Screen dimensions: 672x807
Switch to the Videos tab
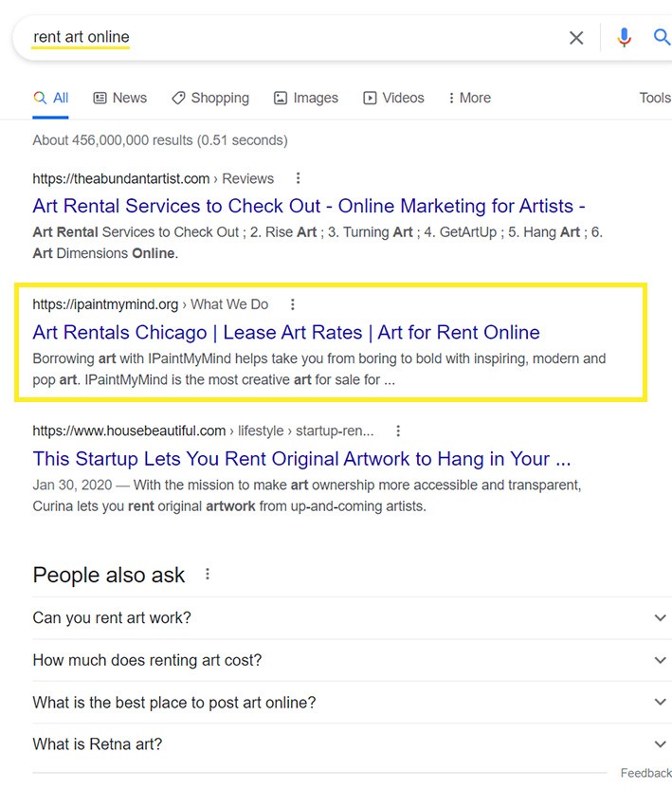click(393, 98)
